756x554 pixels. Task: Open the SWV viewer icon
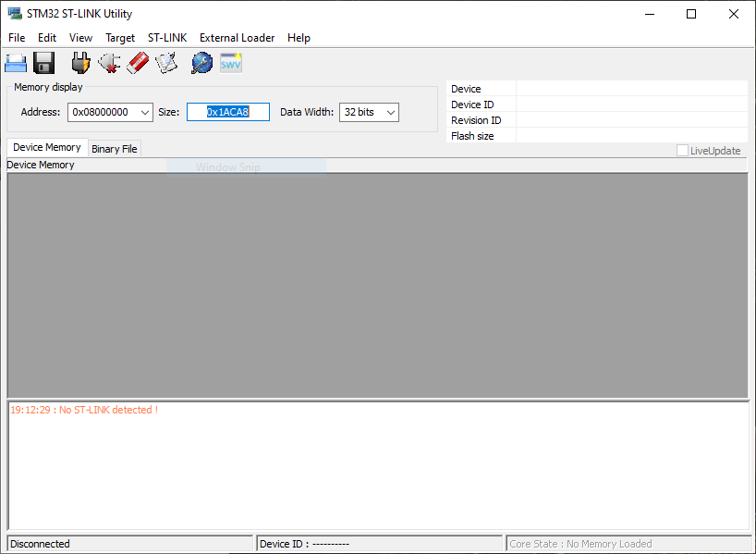tap(231, 63)
